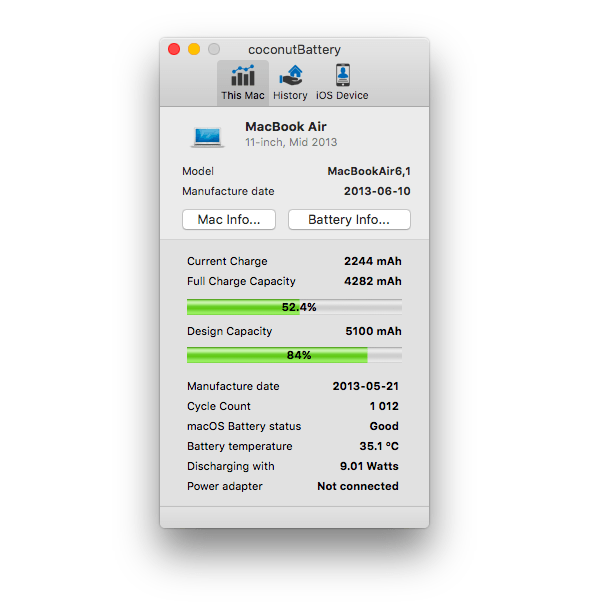Image resolution: width=610 pixels, height=602 pixels.
Task: Select the 2013-05-21 battery manufacture date
Action: coord(366,386)
